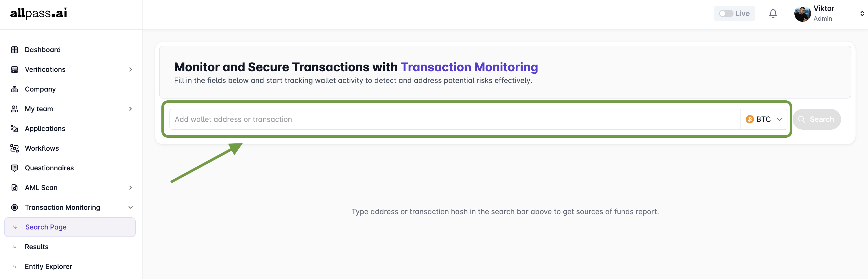Screen dimensions: 868x279
Task: Go to Entity Explorer
Action: click(x=48, y=267)
